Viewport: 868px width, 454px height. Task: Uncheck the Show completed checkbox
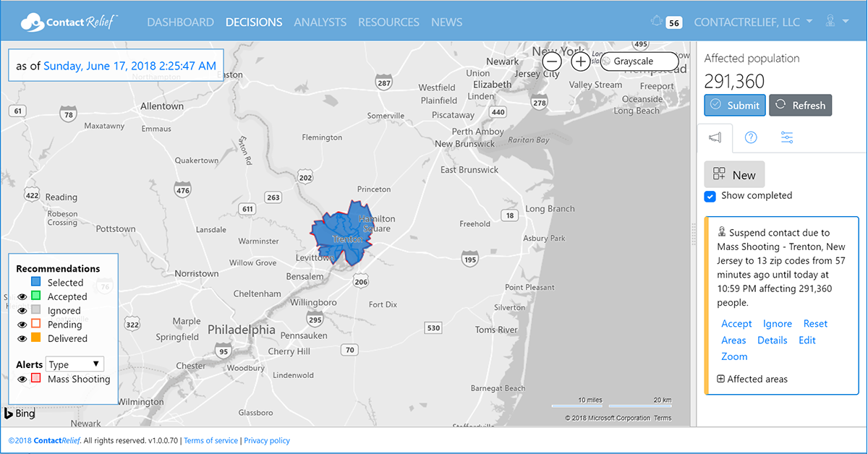tap(710, 196)
